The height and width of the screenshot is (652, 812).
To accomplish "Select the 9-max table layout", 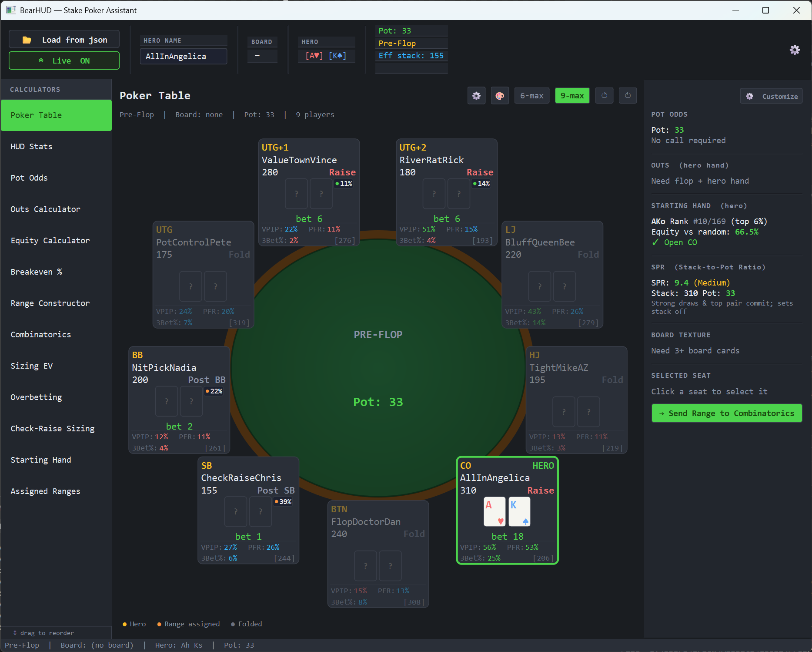I will click(572, 96).
